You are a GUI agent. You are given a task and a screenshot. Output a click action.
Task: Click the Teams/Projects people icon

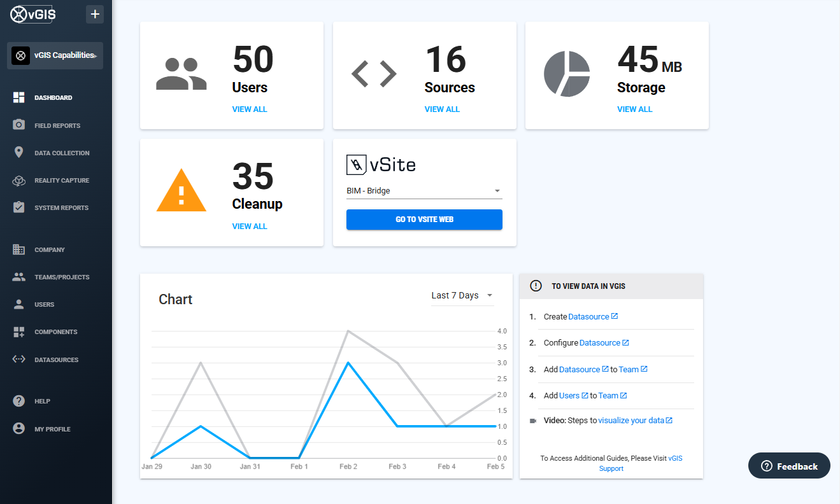19,277
